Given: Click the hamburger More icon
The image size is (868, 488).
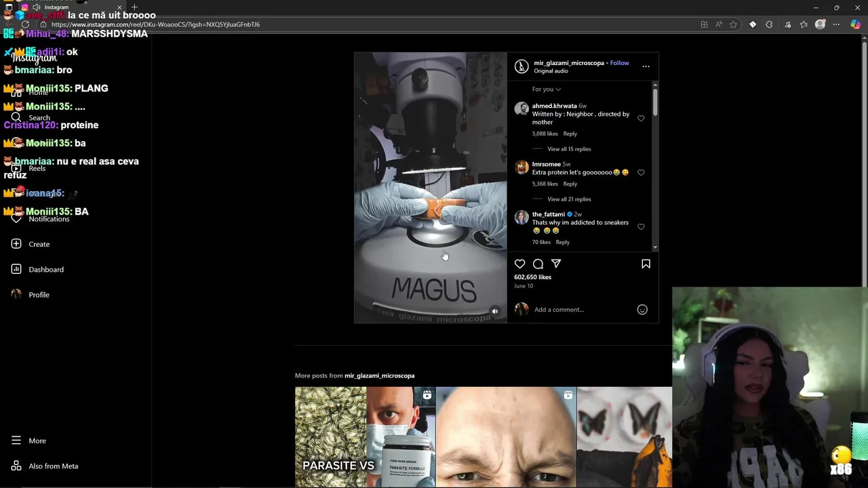Looking at the screenshot, I should (x=16, y=441).
